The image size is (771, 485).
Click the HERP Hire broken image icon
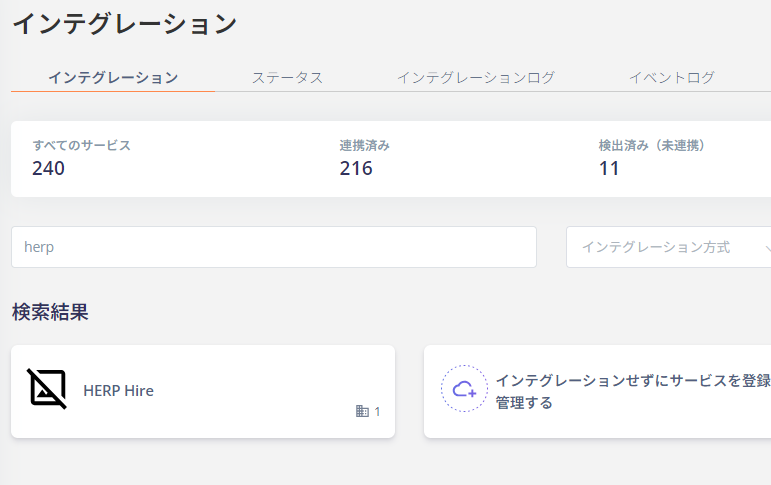click(x=47, y=389)
